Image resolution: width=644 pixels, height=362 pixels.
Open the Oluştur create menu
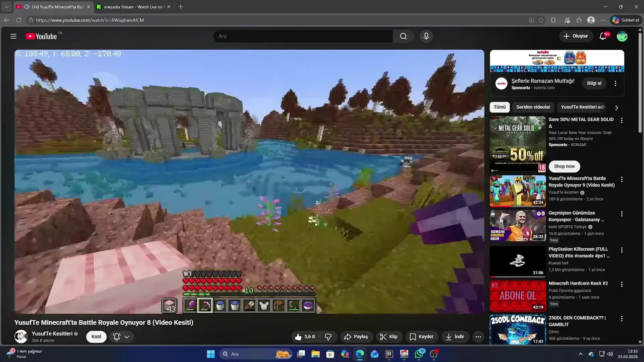(576, 36)
